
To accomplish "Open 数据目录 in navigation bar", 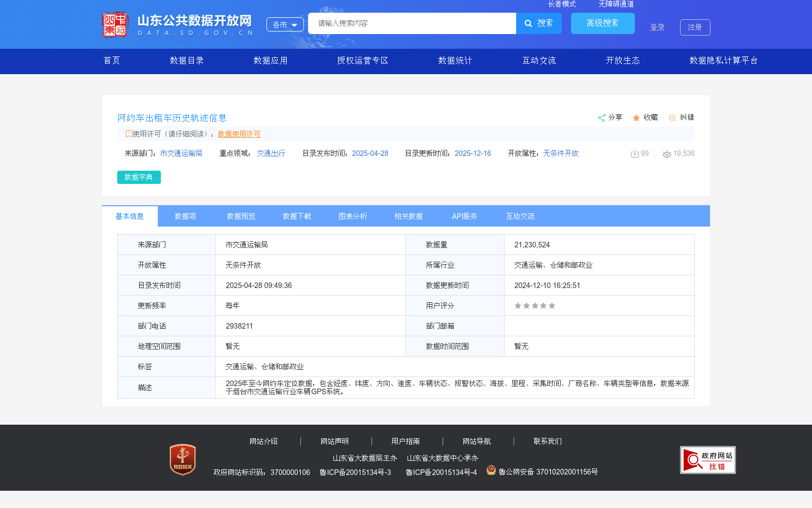I will pos(187,60).
